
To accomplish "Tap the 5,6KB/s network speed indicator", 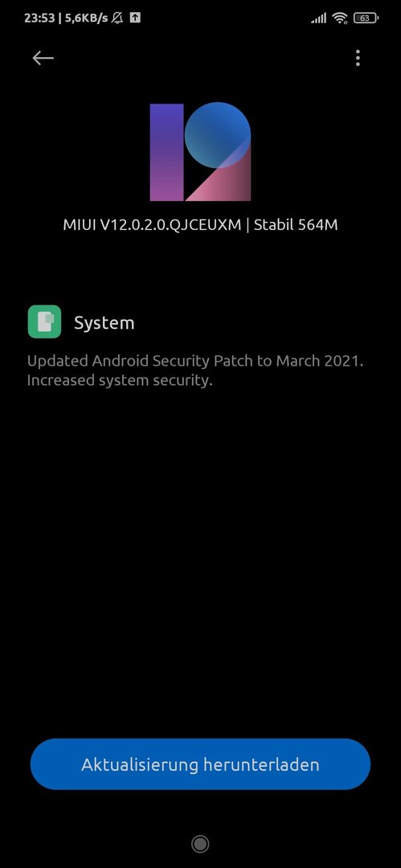I will click(87, 18).
